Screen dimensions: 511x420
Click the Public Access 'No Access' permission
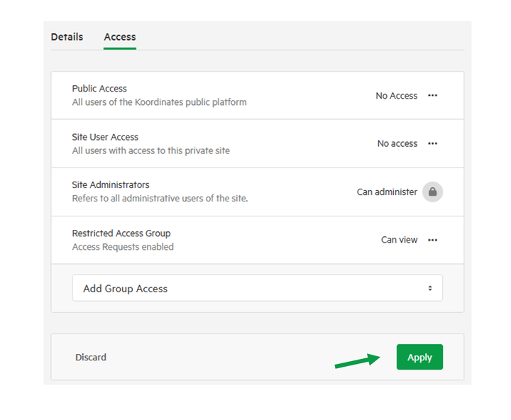(x=396, y=96)
